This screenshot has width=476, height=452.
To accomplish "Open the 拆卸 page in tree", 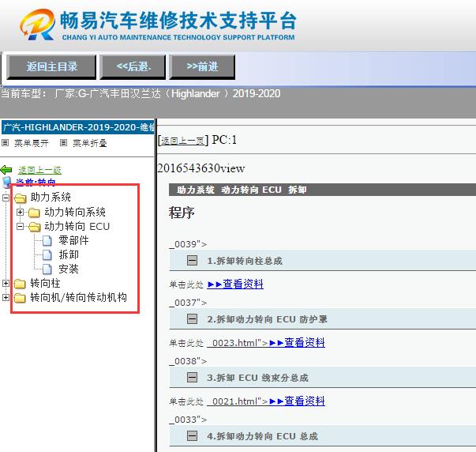I will tap(69, 254).
